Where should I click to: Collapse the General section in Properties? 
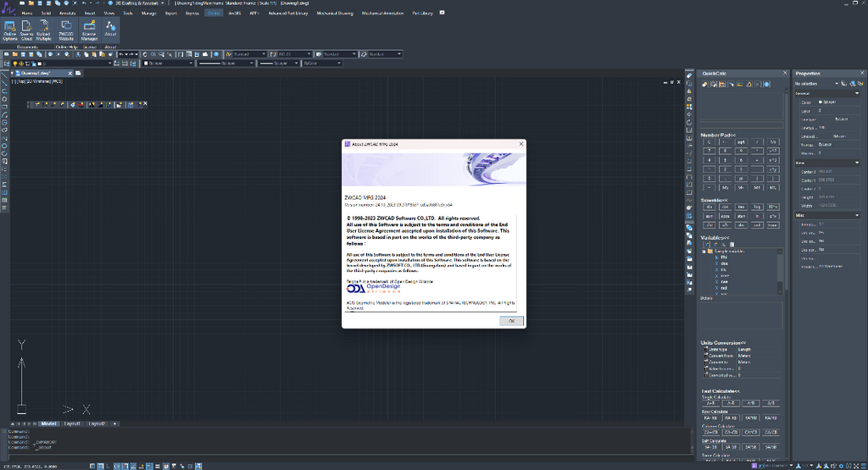(x=857, y=93)
